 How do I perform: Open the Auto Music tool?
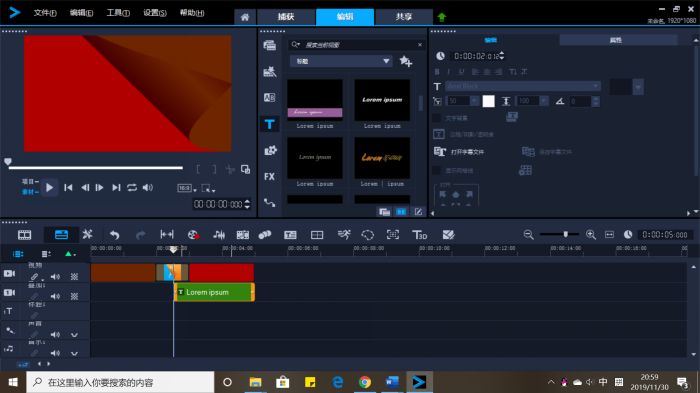click(243, 235)
